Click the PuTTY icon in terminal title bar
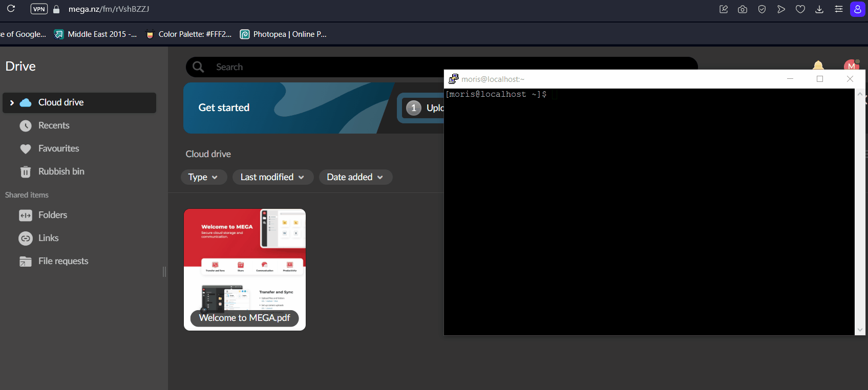The width and height of the screenshot is (868, 390). [x=453, y=79]
